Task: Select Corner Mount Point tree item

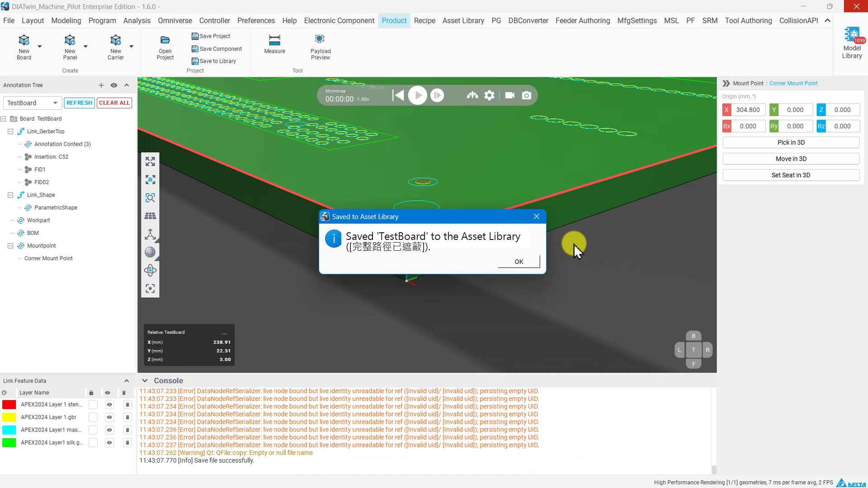Action: 48,258
